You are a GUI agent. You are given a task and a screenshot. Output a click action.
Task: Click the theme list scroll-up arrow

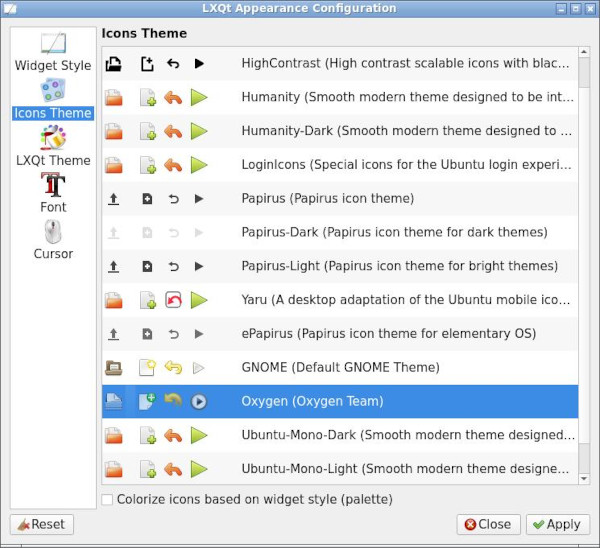click(584, 52)
